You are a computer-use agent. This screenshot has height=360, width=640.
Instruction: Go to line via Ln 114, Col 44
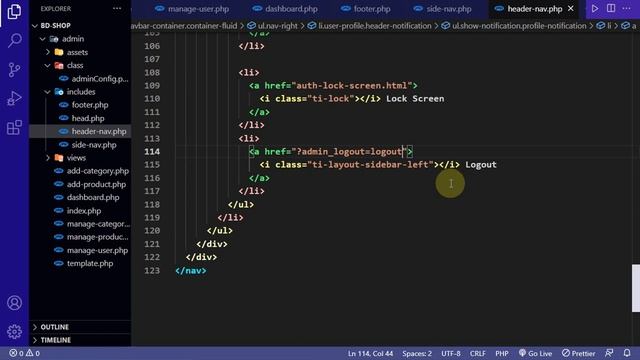370,353
